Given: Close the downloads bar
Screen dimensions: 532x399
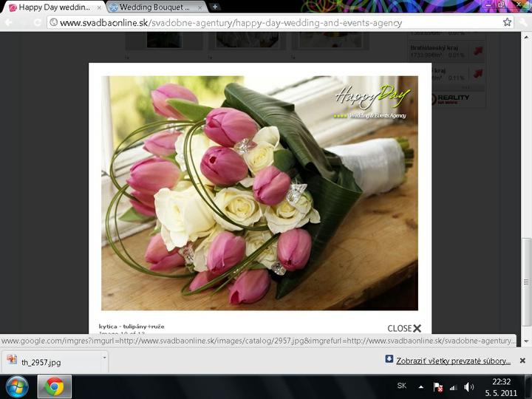Looking at the screenshot, I should [522, 361].
